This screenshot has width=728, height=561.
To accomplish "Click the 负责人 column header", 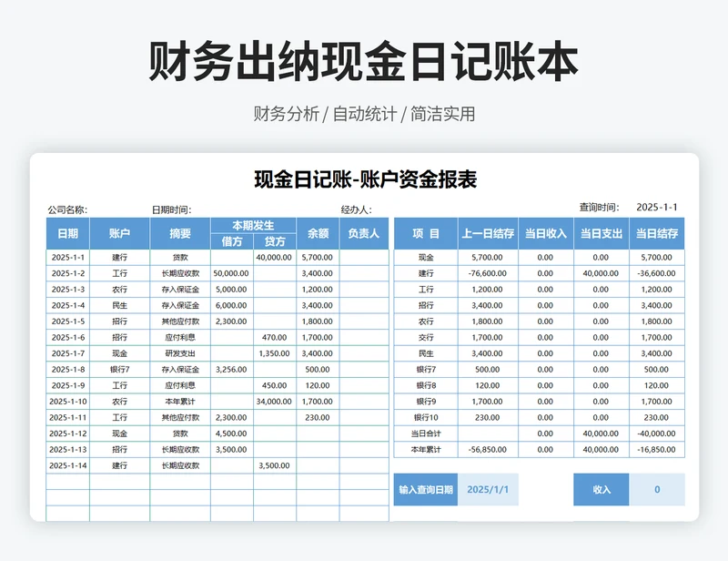I will coord(364,233).
